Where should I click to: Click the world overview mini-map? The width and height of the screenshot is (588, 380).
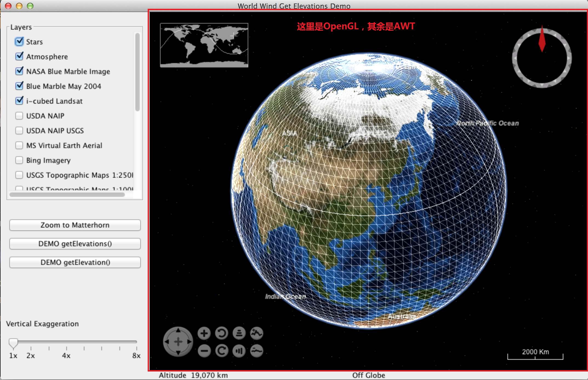[x=204, y=45]
